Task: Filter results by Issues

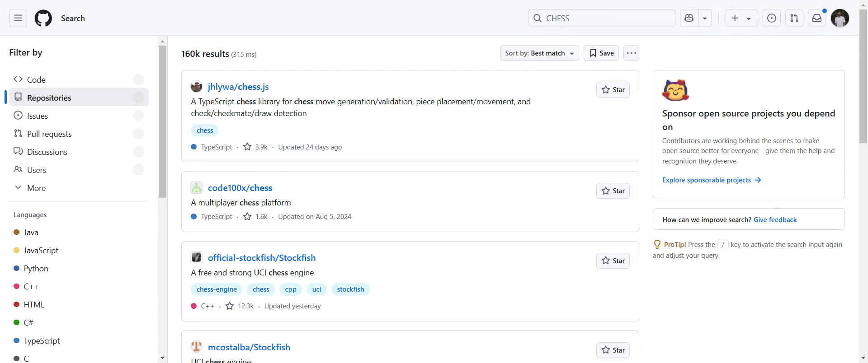Action: pyautogui.click(x=79, y=116)
